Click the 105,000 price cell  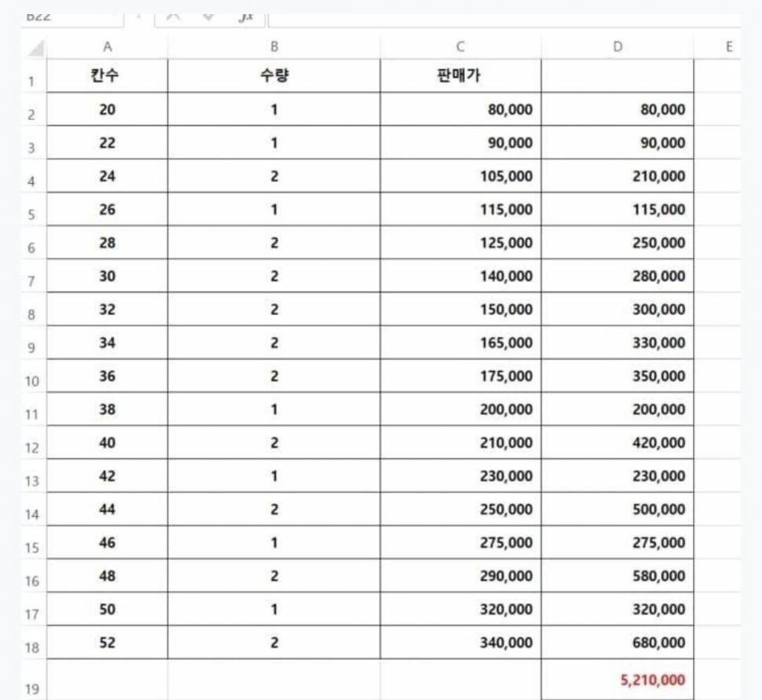pyautogui.click(x=460, y=176)
